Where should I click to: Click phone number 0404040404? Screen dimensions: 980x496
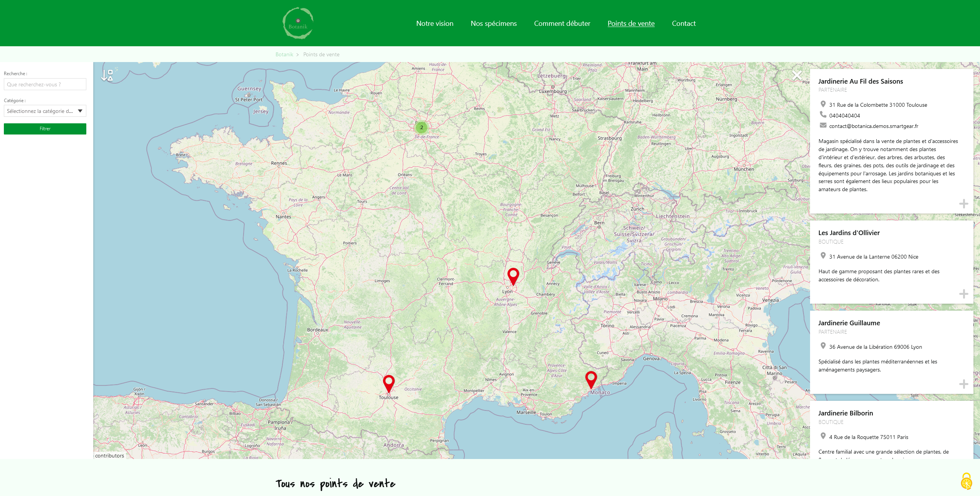coord(844,116)
